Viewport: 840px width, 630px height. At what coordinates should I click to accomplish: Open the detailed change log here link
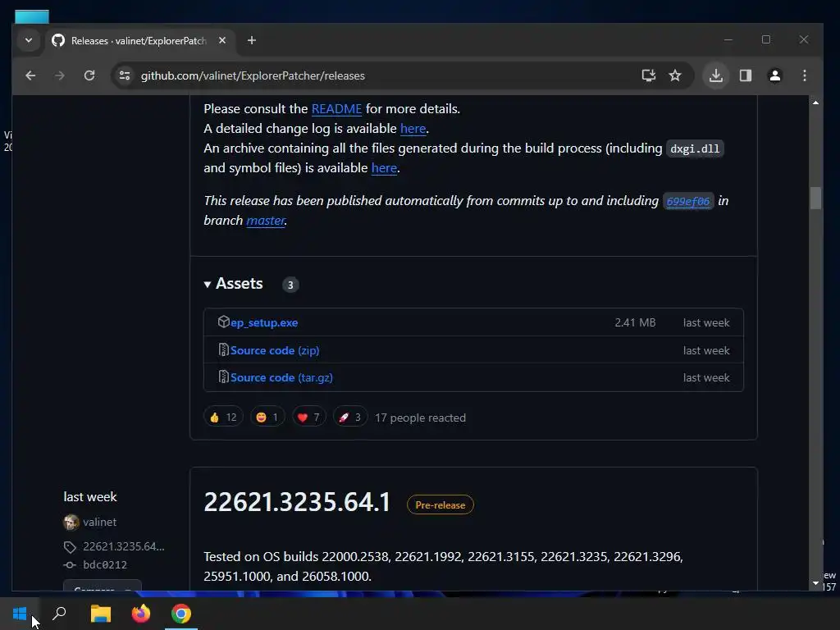pyautogui.click(x=413, y=129)
